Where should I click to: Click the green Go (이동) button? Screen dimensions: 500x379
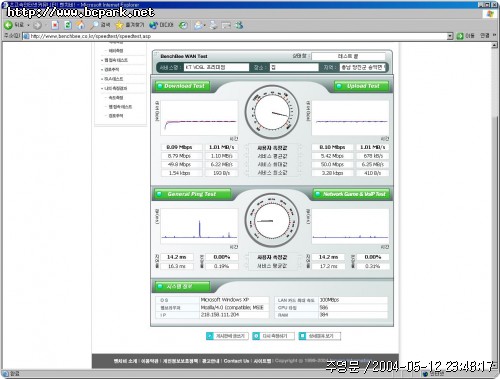pyautogui.click(x=465, y=36)
